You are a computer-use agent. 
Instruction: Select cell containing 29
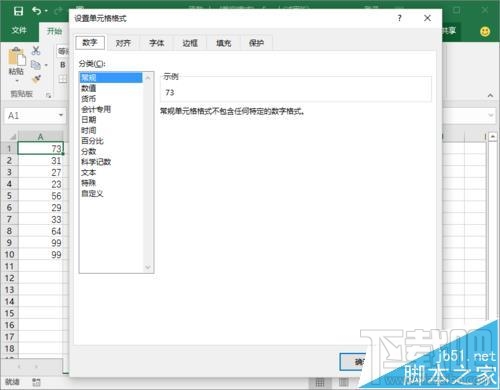click(40, 208)
